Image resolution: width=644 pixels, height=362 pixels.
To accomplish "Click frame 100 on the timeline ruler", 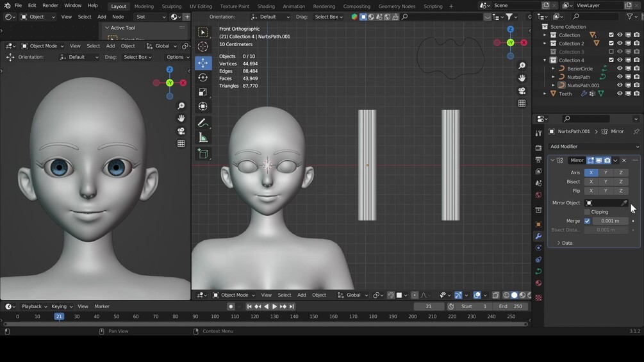I will 215,317.
